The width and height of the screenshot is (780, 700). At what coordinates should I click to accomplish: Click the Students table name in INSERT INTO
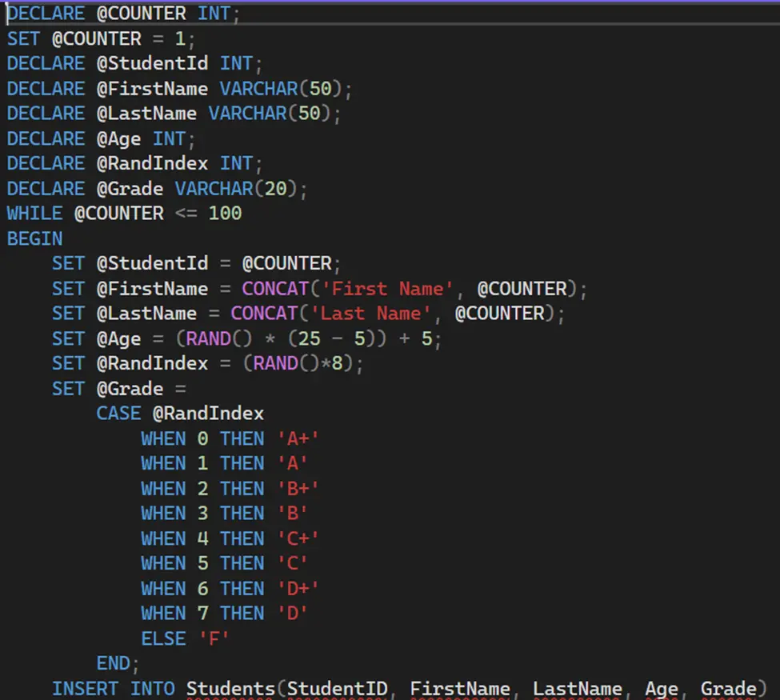(230, 689)
